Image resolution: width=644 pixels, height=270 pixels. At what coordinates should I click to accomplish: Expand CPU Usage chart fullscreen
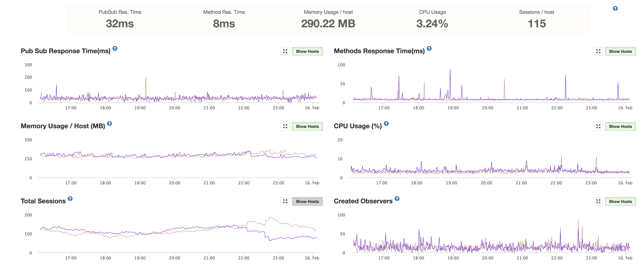(598, 126)
